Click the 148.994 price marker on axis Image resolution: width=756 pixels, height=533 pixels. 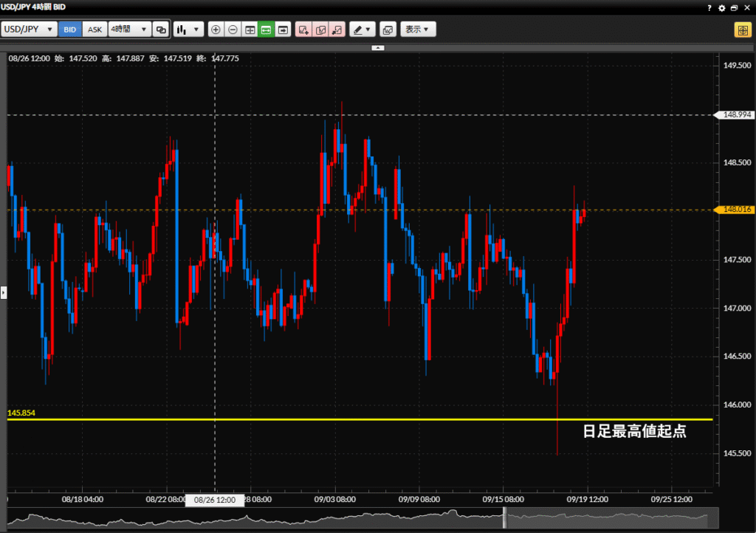[x=735, y=114]
